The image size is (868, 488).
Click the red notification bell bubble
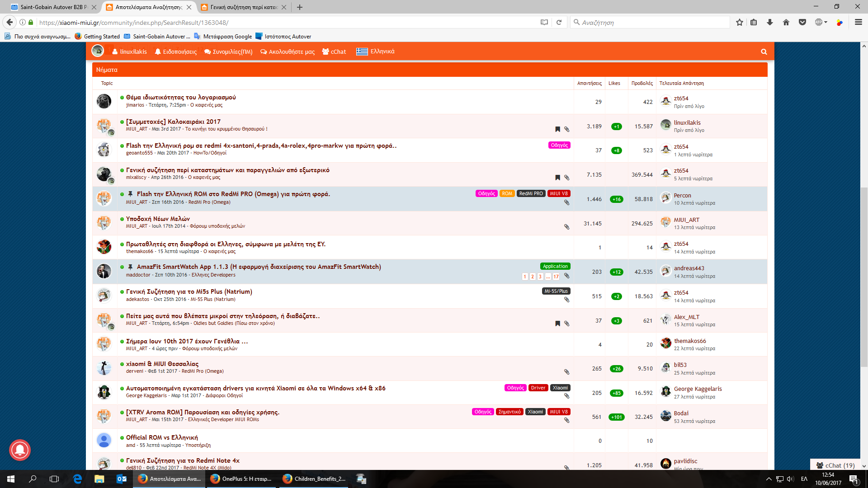(x=20, y=450)
